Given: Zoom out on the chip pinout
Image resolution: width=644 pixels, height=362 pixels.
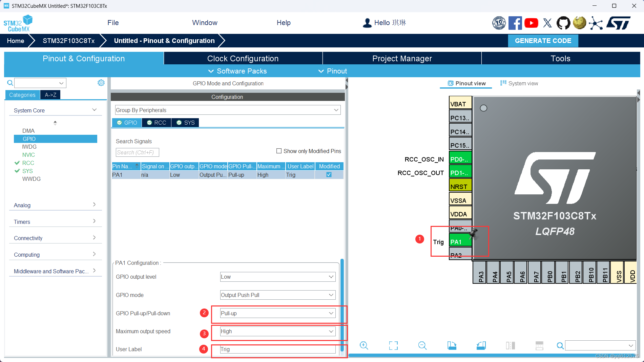Looking at the screenshot, I should (x=422, y=345).
